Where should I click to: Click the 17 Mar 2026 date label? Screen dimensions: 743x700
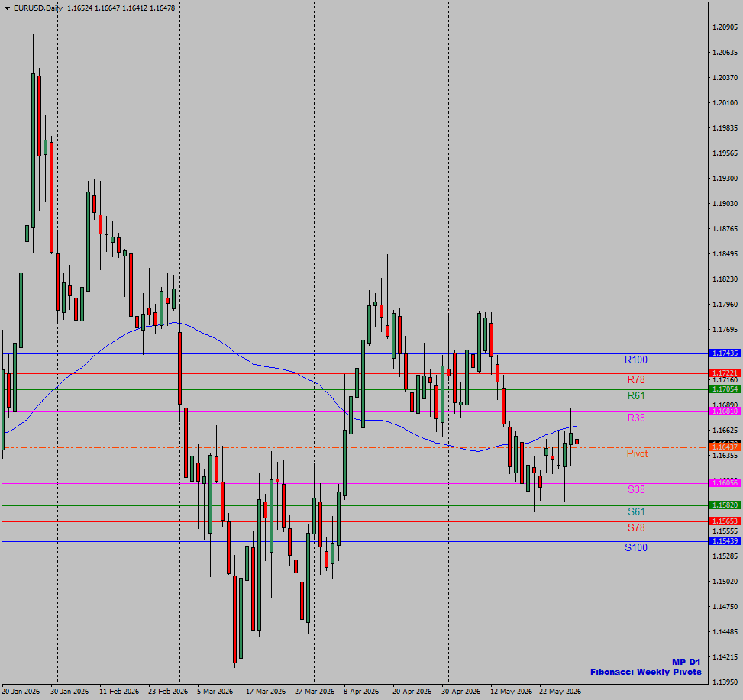click(x=266, y=692)
